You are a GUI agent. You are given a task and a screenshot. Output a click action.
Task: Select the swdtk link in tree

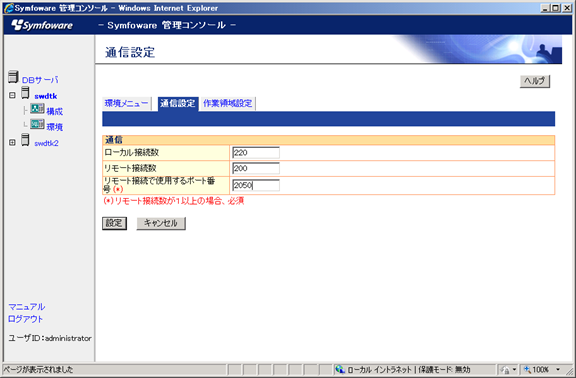pos(46,96)
